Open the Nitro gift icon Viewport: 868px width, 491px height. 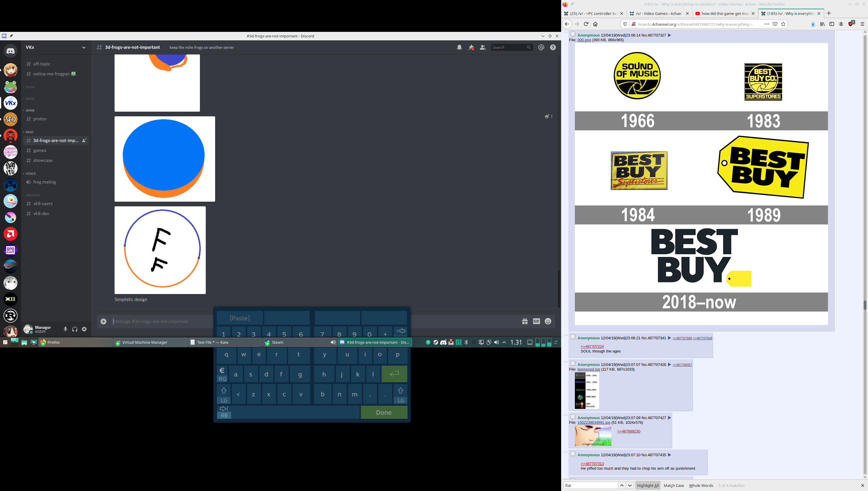pyautogui.click(x=525, y=321)
